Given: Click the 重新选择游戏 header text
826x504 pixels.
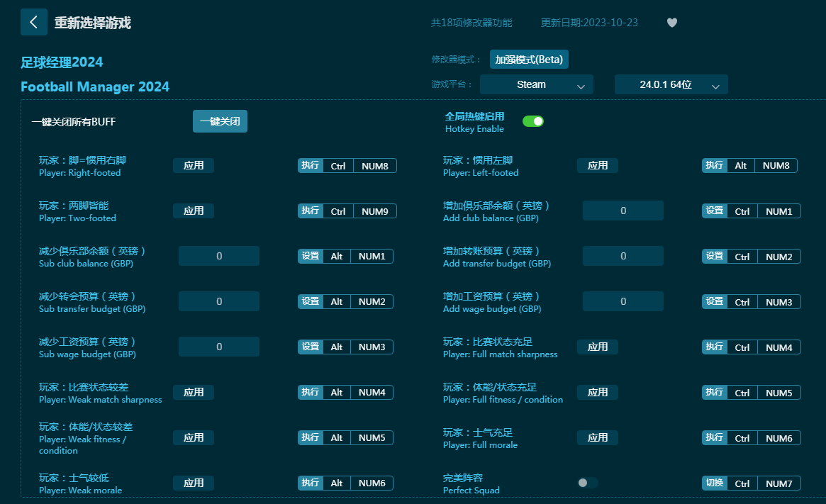Looking at the screenshot, I should tap(93, 23).
